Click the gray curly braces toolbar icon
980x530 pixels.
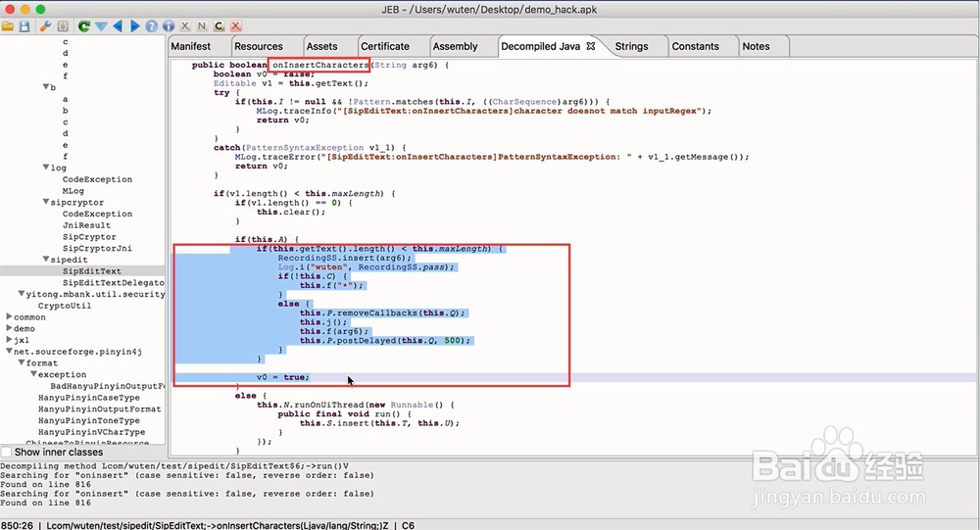point(63,26)
